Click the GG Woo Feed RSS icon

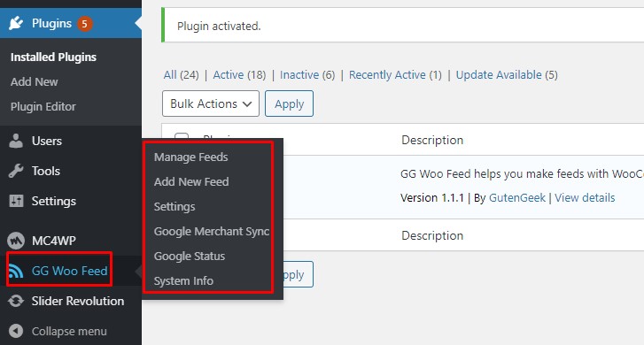point(16,272)
